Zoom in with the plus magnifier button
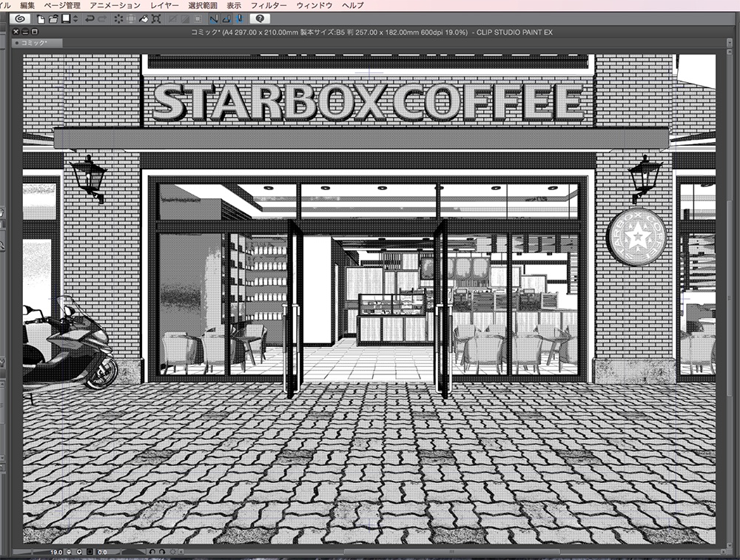Viewport: 740px width, 560px height. (79, 552)
